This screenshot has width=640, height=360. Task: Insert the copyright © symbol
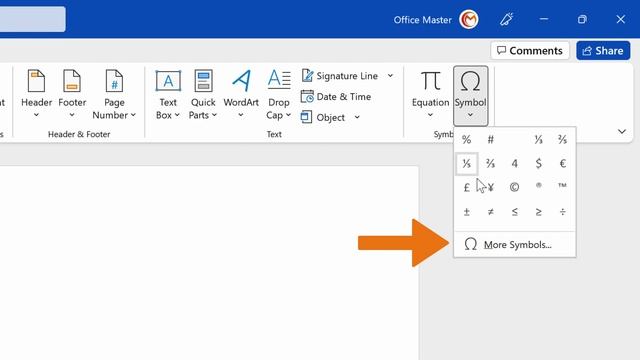pos(514,187)
